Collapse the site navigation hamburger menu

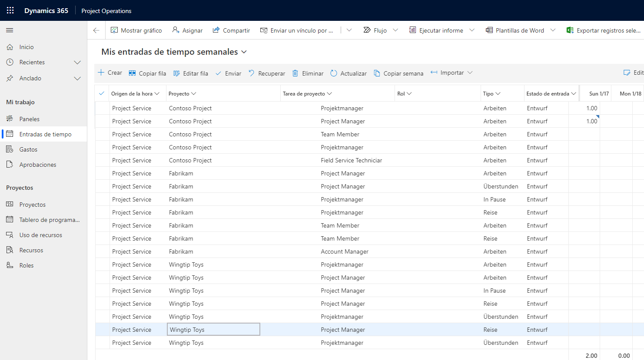[x=10, y=30]
